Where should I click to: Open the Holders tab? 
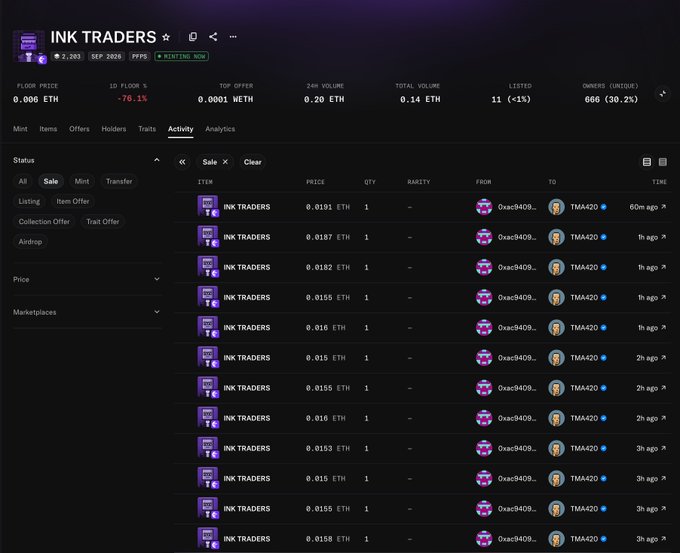coord(114,129)
